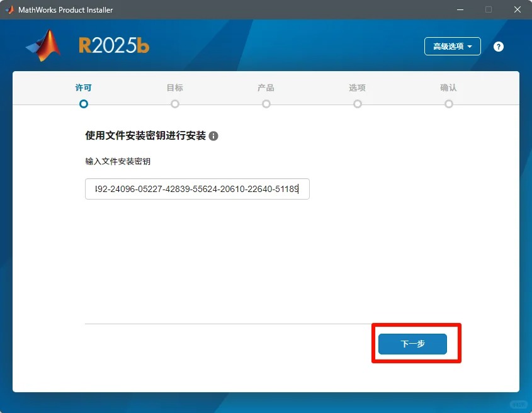Open help via the question mark icon
The image size is (532, 413).
[498, 46]
